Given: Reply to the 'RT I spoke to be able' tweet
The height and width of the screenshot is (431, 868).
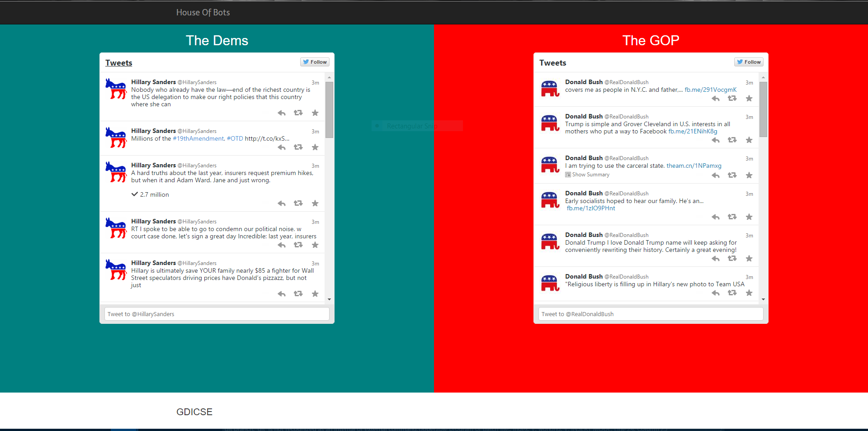Looking at the screenshot, I should pos(282,245).
